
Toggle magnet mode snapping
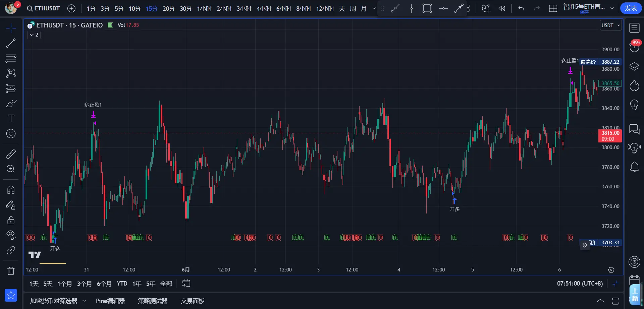pyautogui.click(x=11, y=190)
